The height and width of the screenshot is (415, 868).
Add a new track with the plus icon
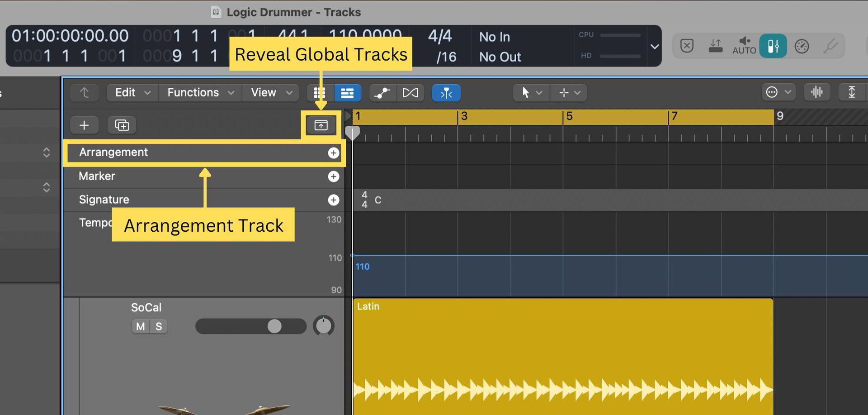click(x=84, y=125)
